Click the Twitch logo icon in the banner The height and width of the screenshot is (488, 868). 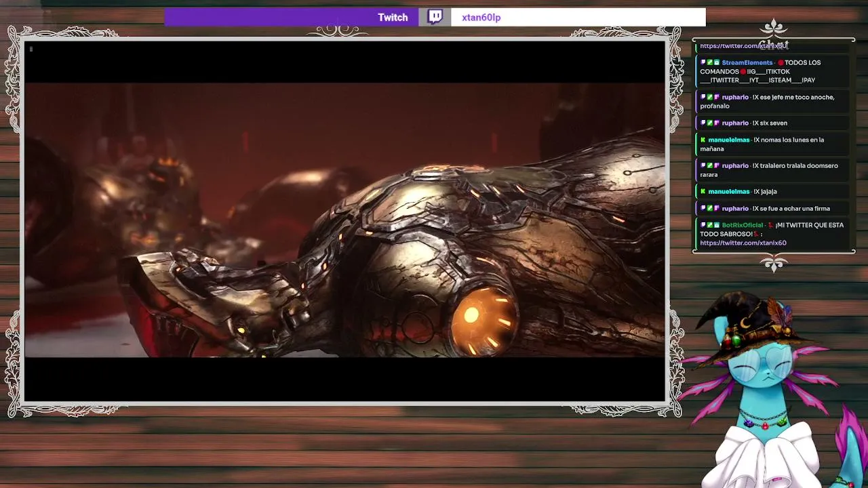click(x=435, y=17)
